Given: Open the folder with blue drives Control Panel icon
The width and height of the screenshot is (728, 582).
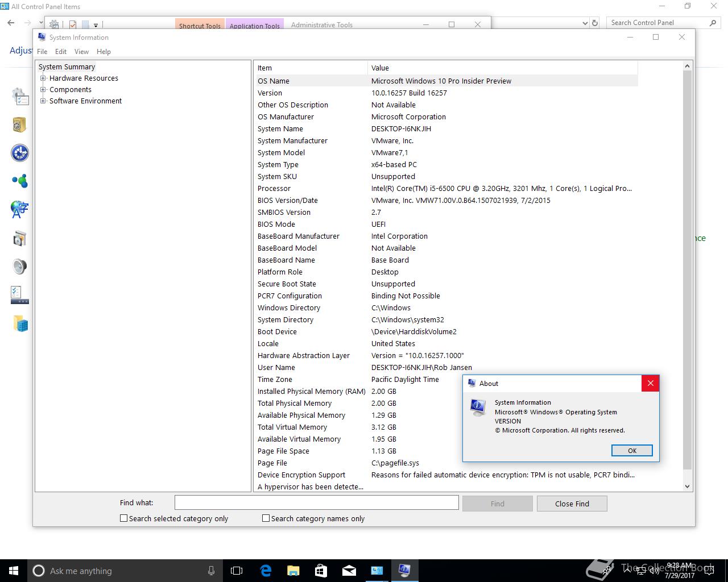Looking at the screenshot, I should pos(20,323).
